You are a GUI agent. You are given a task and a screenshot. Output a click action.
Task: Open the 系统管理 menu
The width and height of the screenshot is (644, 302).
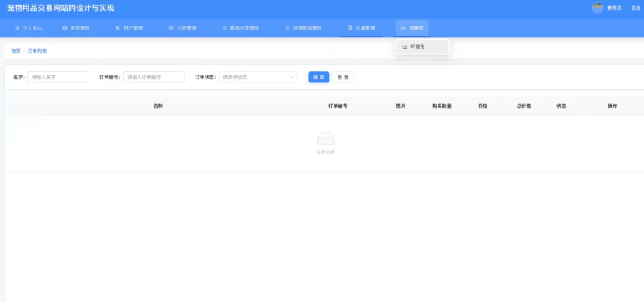coord(75,28)
